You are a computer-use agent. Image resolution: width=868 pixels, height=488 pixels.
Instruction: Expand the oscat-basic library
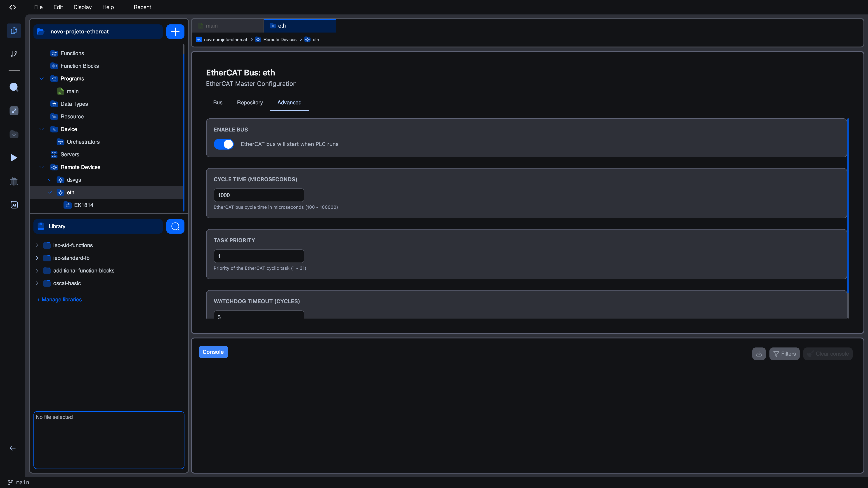click(x=37, y=283)
